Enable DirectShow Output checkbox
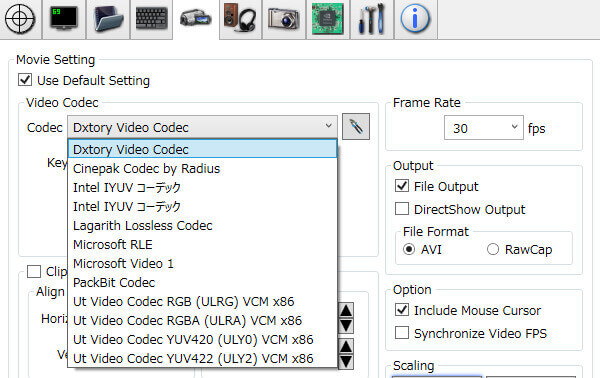Viewport: 600px width, 378px height. [401, 209]
